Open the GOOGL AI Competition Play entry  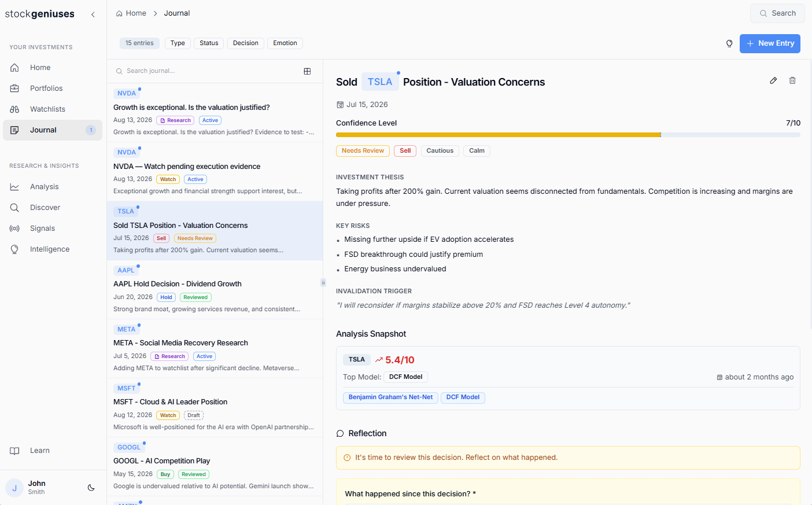click(215, 467)
